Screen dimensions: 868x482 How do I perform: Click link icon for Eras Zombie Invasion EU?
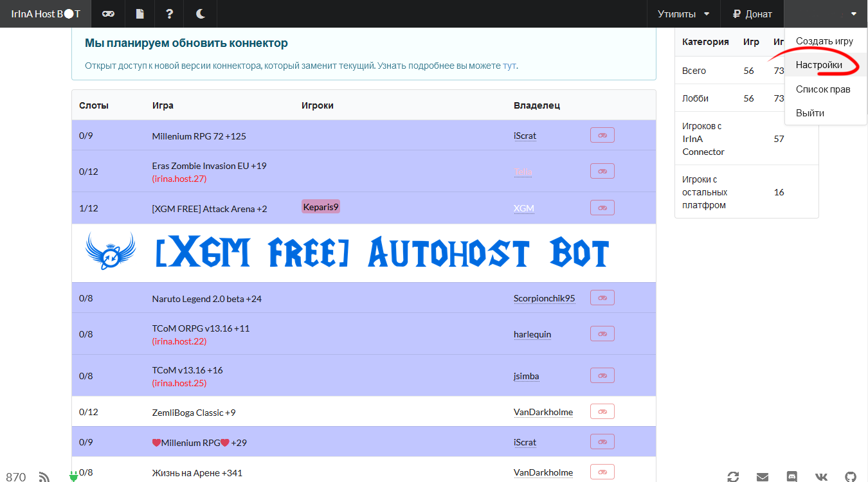click(x=602, y=171)
